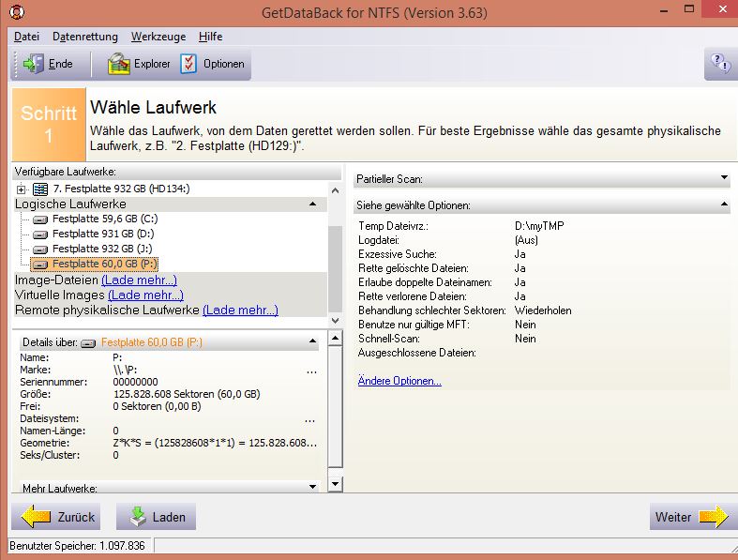738x560 pixels.
Task: Click the Ende exit icon in toolbar
Action: coord(33,64)
